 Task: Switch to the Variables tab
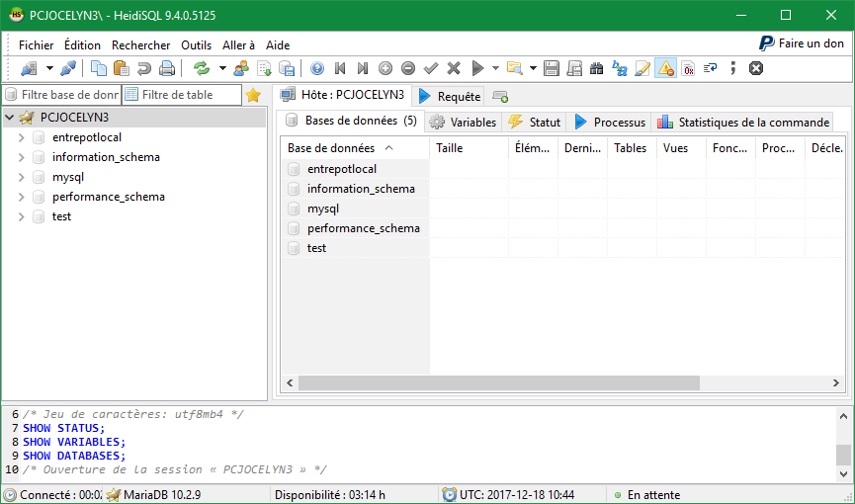click(463, 123)
